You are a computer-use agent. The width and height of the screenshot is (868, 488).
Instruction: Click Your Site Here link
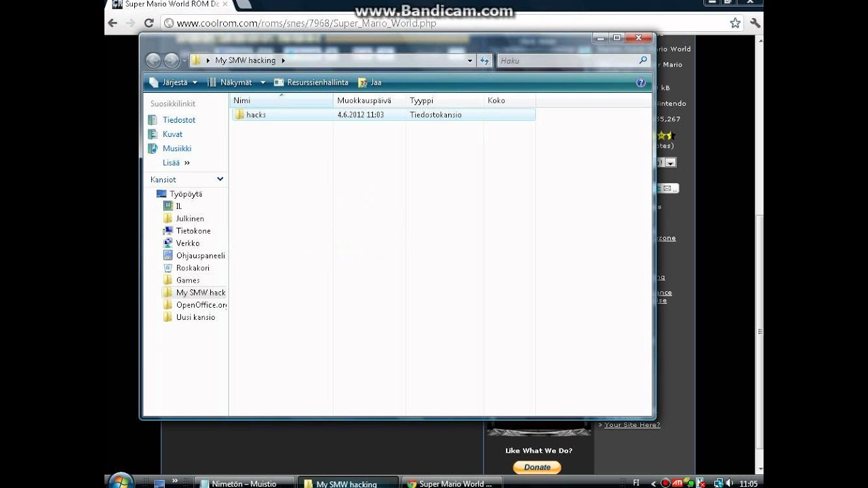click(632, 425)
